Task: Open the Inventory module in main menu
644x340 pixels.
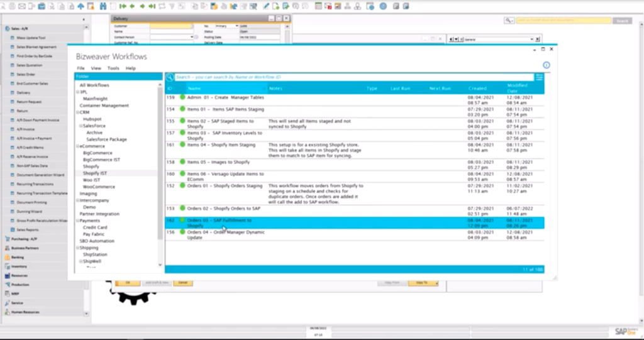Action: 19,266
